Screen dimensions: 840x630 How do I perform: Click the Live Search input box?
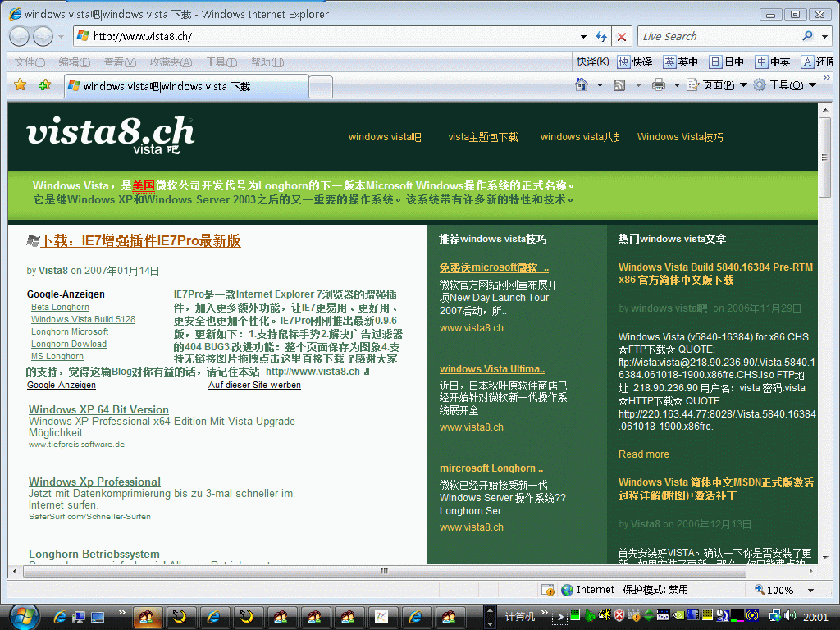pyautogui.click(x=719, y=36)
